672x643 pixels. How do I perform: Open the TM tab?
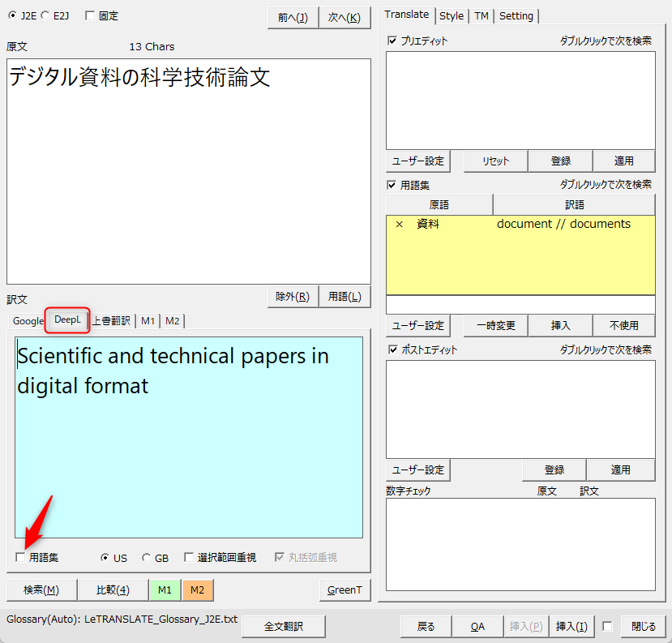482,15
